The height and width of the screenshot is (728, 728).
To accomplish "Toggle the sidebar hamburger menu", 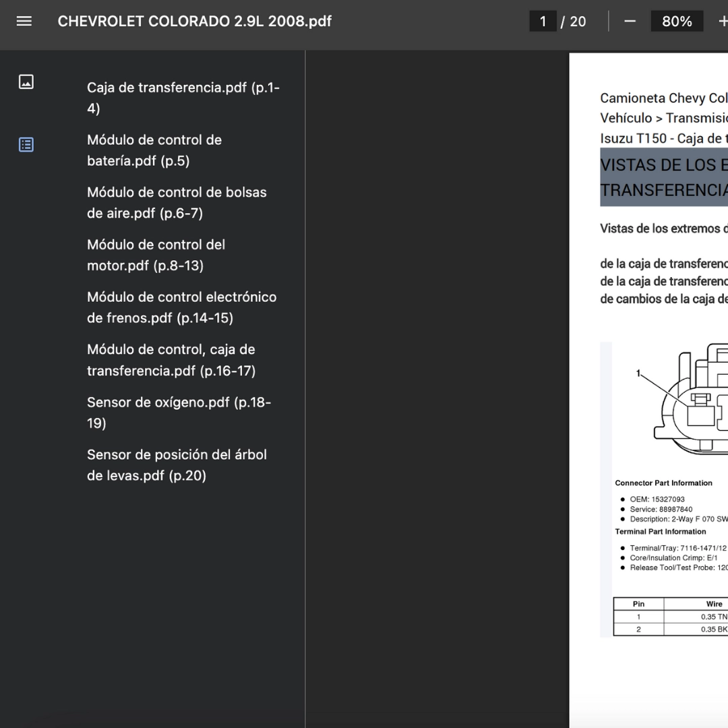I will click(x=24, y=22).
